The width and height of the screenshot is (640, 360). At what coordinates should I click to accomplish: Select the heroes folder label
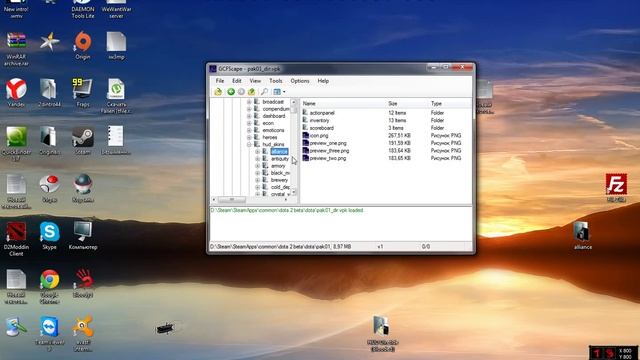pos(270,137)
